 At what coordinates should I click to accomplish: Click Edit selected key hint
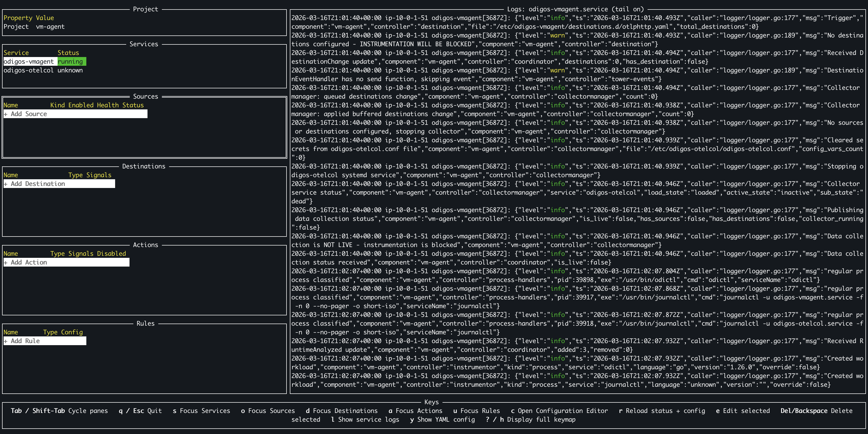click(x=743, y=411)
